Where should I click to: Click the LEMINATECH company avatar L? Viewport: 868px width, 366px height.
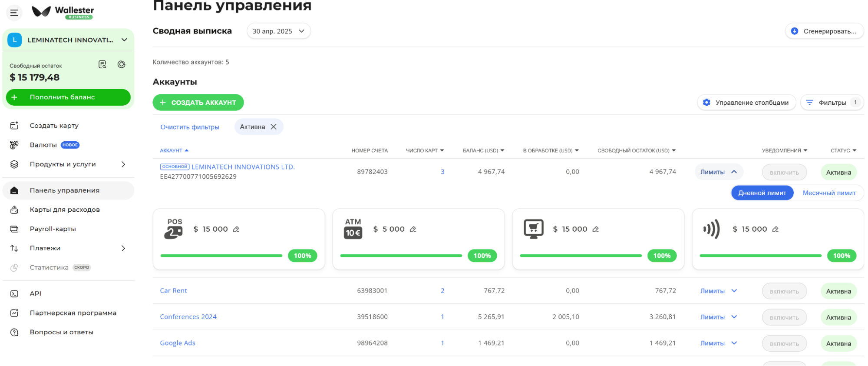coord(15,40)
